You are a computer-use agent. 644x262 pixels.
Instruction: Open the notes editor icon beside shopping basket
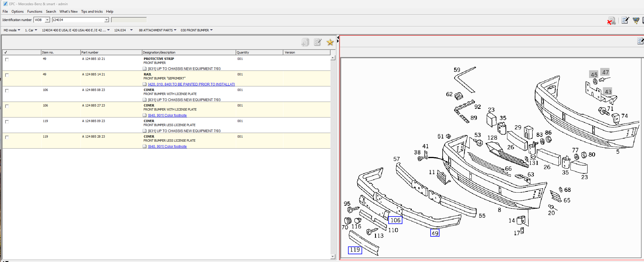(625, 20)
